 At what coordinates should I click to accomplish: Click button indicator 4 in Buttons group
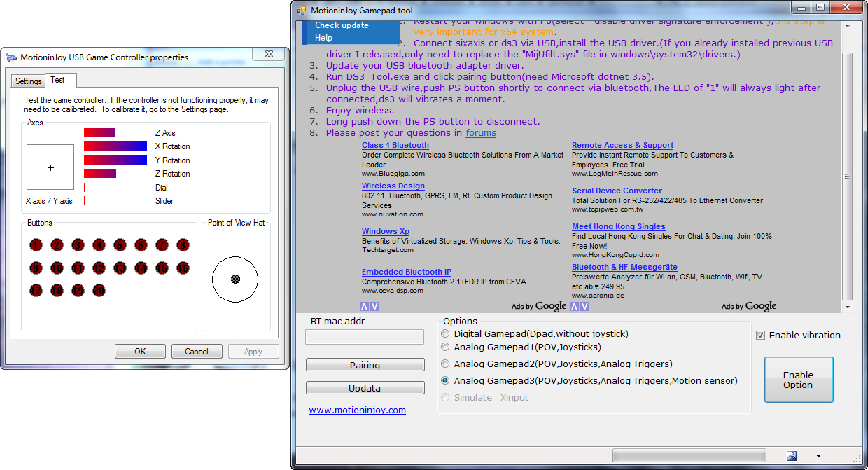[x=99, y=244]
